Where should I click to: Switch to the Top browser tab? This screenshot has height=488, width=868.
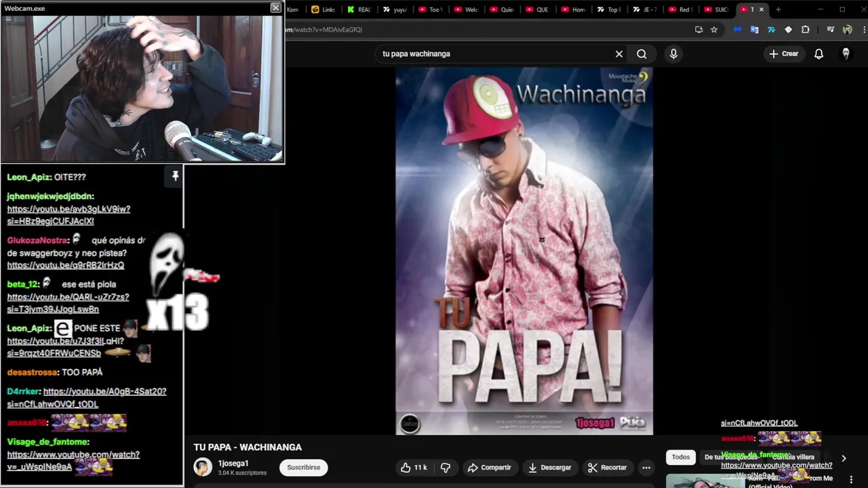pos(609,9)
